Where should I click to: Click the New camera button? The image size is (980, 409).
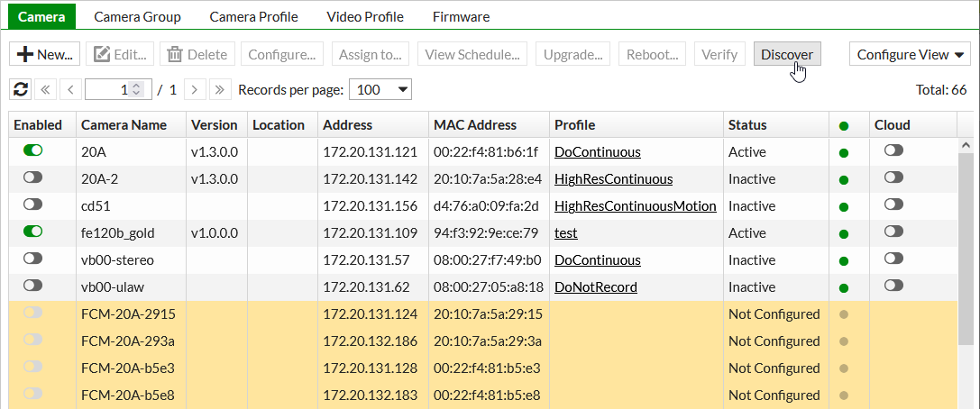(45, 54)
